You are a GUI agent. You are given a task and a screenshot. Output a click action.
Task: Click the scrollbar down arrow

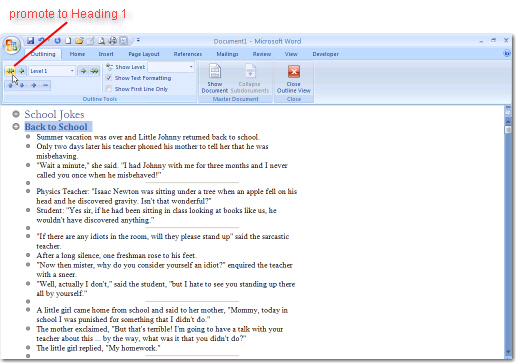(508, 352)
